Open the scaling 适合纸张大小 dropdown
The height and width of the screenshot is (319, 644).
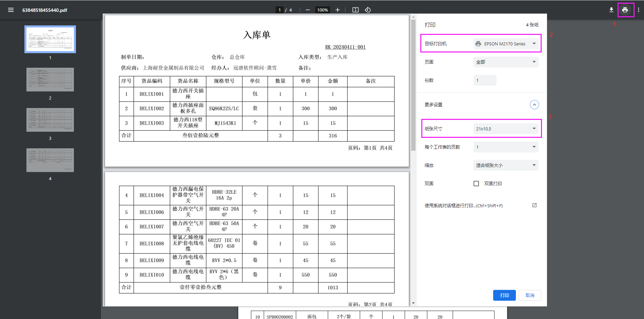(506, 165)
